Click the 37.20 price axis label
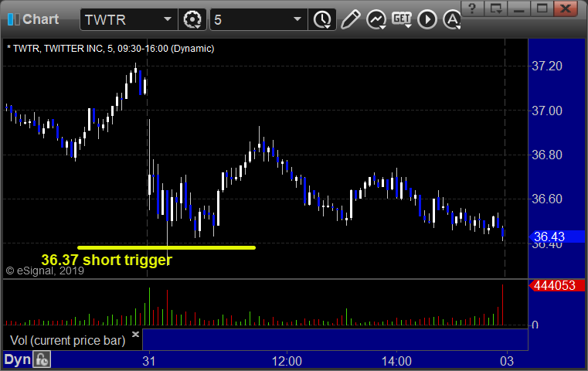 [547, 66]
